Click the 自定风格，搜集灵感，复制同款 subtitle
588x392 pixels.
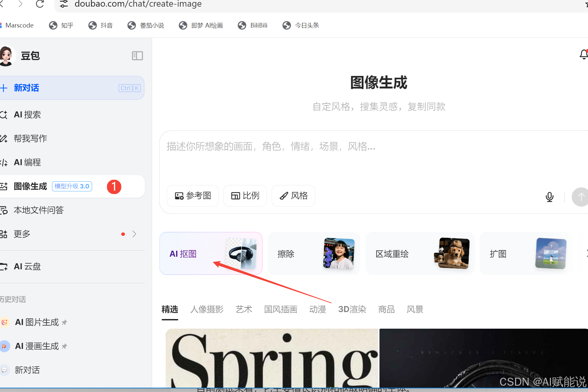(379, 107)
